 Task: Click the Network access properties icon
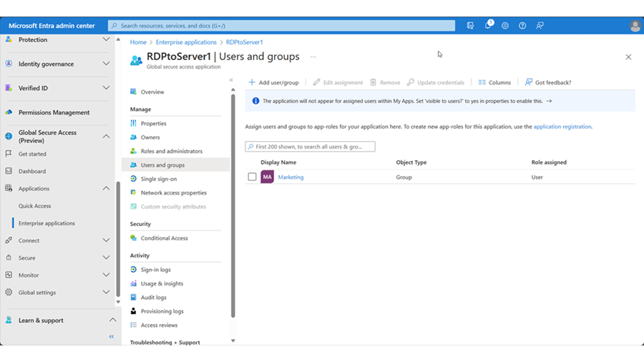133,192
